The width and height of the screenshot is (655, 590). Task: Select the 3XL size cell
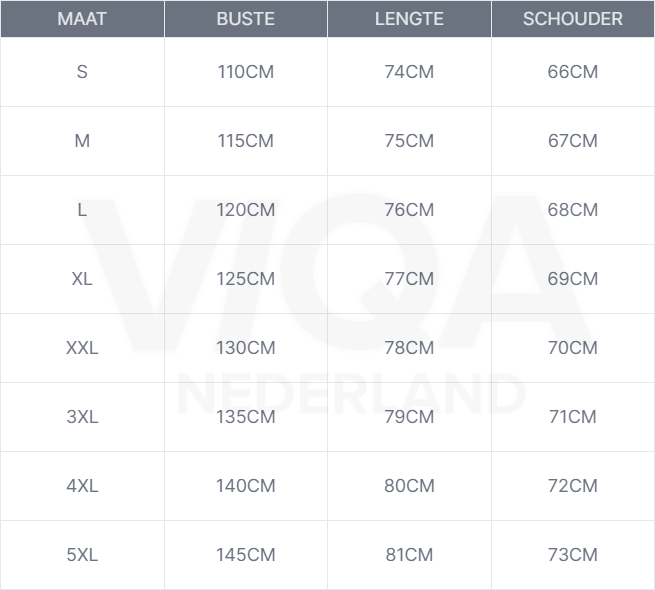pos(82,417)
